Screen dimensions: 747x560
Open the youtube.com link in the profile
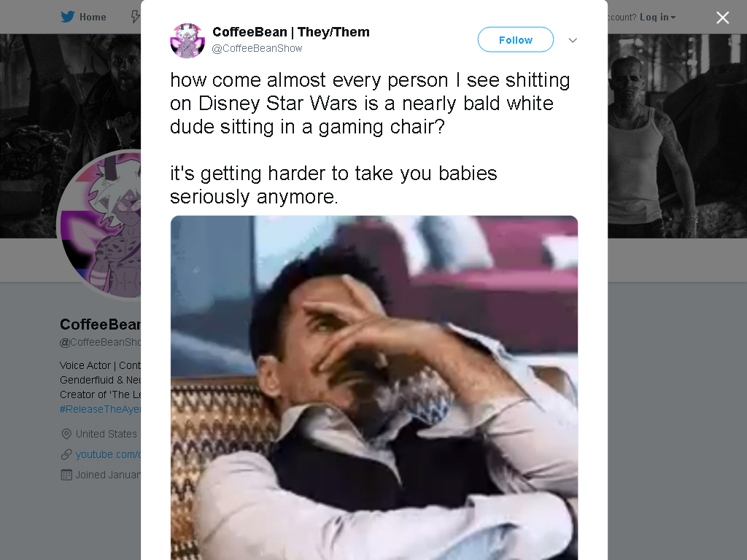(108, 454)
